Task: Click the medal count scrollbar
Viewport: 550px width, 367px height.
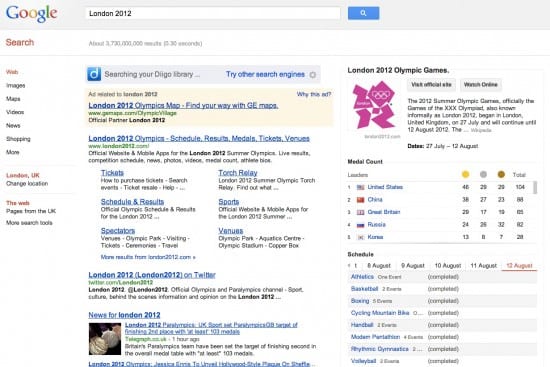Action: 535,187
